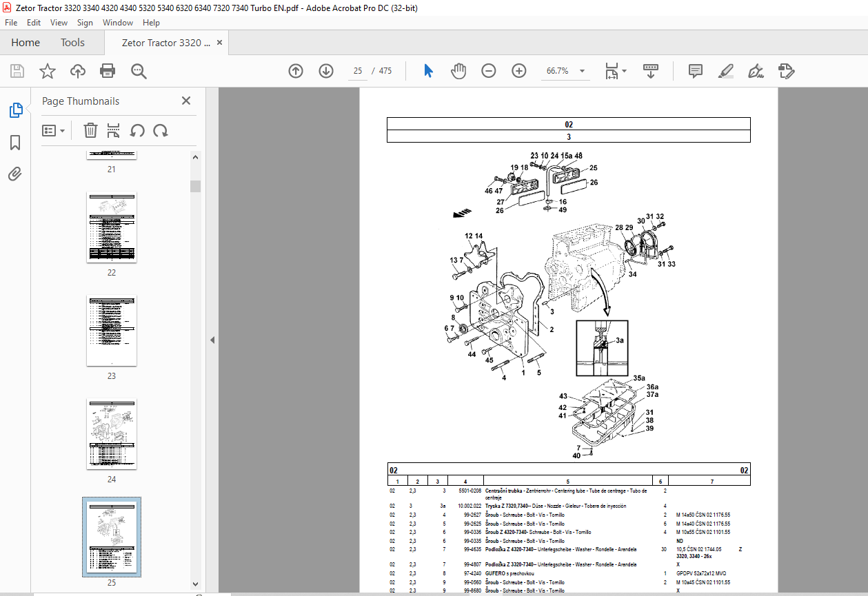868x596 pixels.
Task: Rotate pages counterclockwise in thumbnails
Action: [x=137, y=130]
